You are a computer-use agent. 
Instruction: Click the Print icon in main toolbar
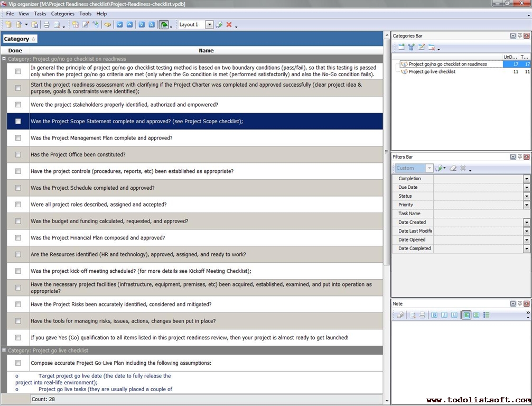[46, 25]
